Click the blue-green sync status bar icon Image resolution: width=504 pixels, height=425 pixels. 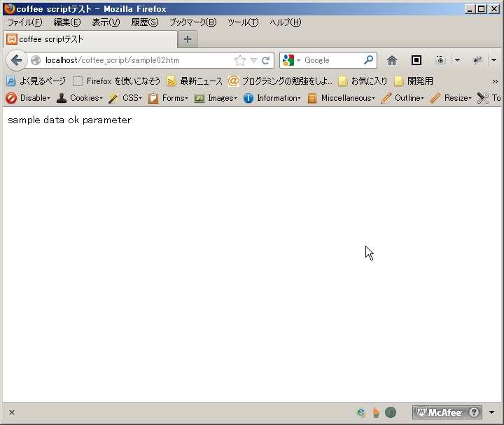361,412
